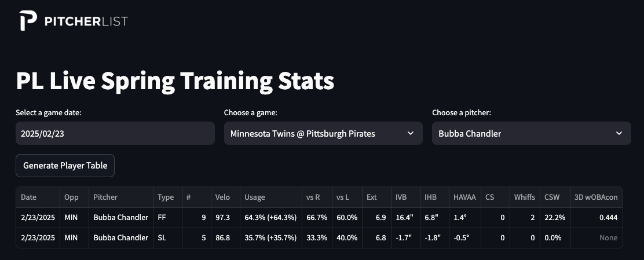The height and width of the screenshot is (260, 644).
Task: Click the Generate Player Table button
Action: pyautogui.click(x=65, y=166)
